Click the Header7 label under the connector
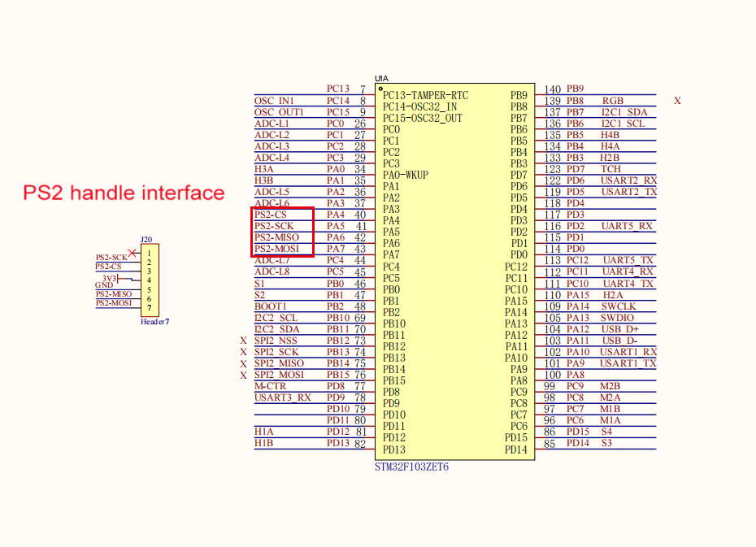Viewport: 756px width, 547px height. [x=154, y=321]
